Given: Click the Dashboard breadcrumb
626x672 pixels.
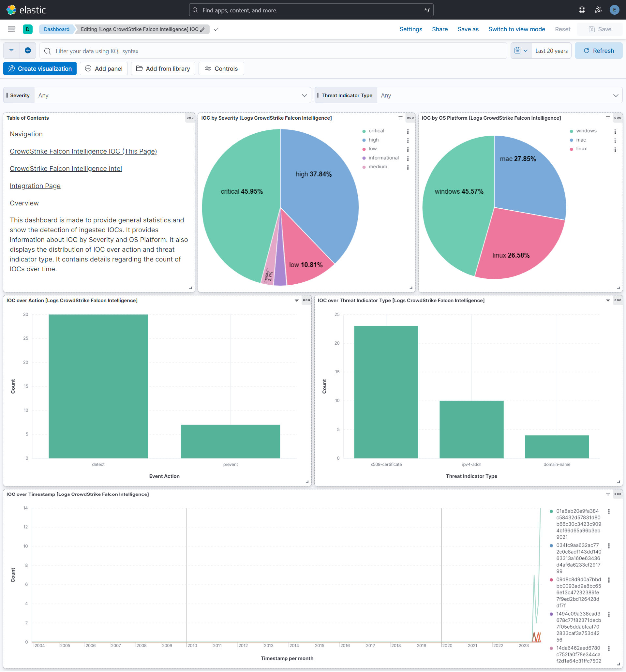Looking at the screenshot, I should [56, 29].
